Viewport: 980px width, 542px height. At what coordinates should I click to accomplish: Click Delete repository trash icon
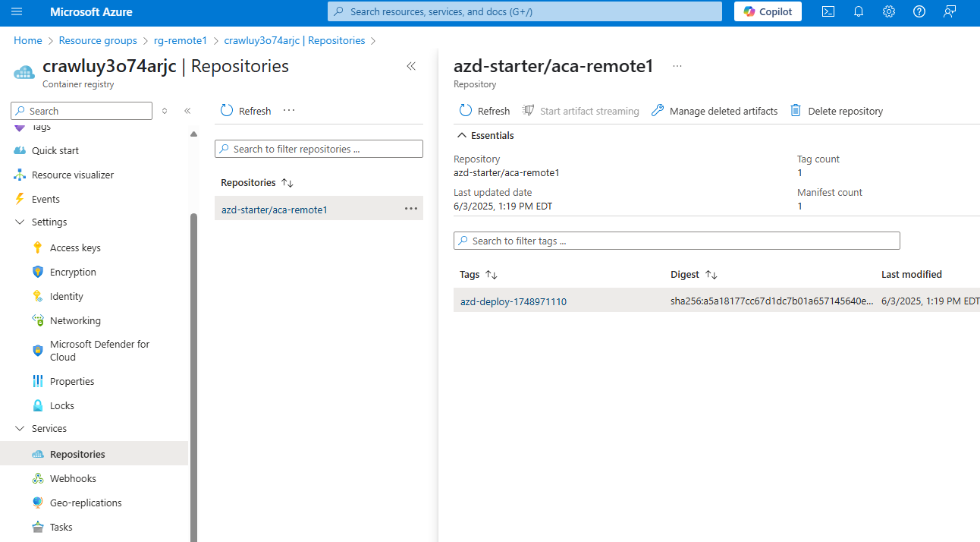coord(795,110)
